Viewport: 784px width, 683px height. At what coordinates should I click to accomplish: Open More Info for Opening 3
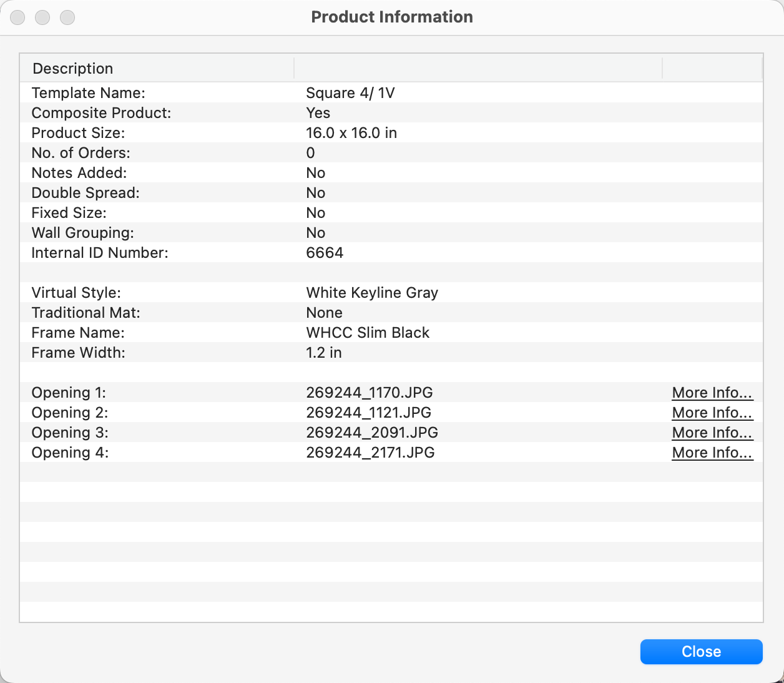(x=712, y=433)
